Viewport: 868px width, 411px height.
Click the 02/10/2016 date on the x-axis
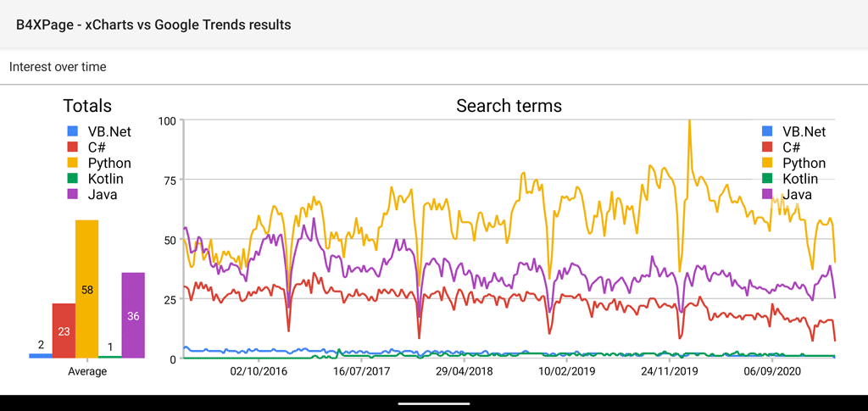[259, 371]
